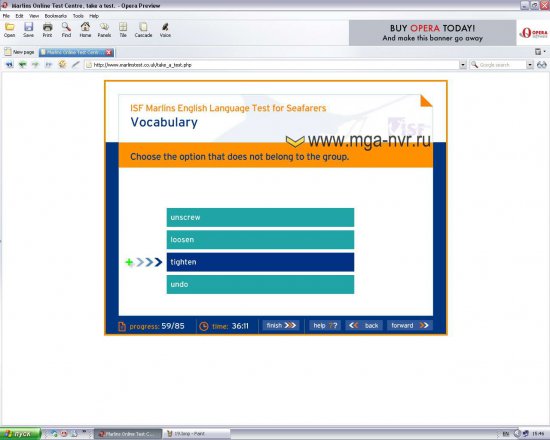Click the forward button in test
This screenshot has width=550, height=440.
[409, 326]
